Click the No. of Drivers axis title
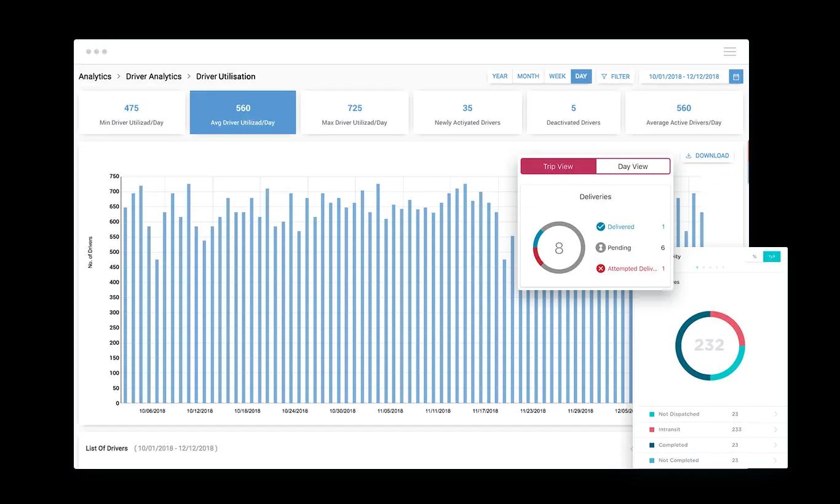Viewport: 840px width, 504px height. 90,252
